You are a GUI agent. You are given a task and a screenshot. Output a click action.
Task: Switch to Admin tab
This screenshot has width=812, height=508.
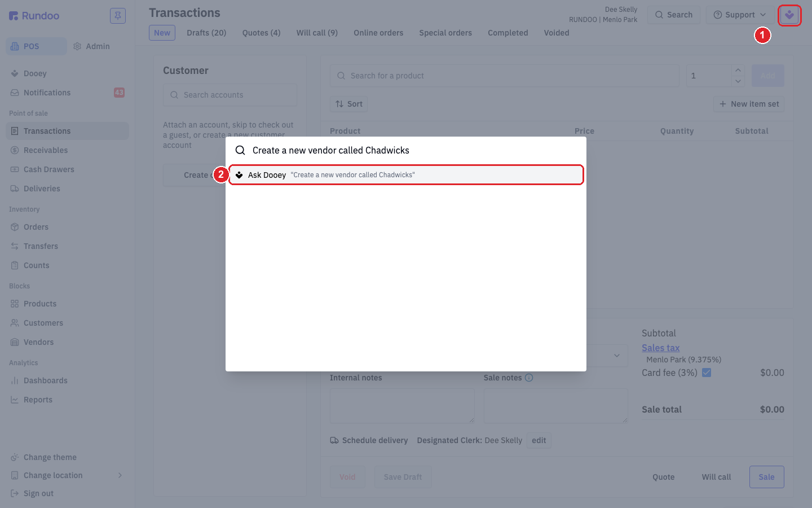pyautogui.click(x=92, y=46)
